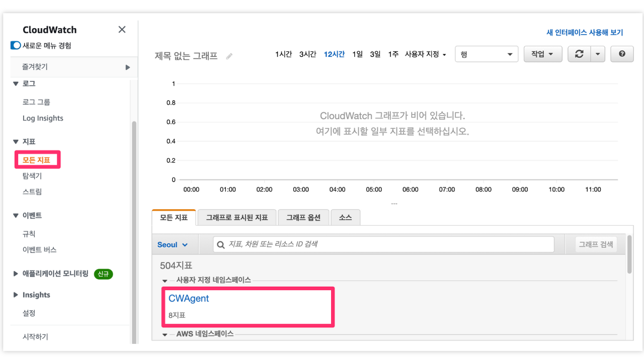Open help question mark button
The width and height of the screenshot is (644, 362).
tap(622, 54)
